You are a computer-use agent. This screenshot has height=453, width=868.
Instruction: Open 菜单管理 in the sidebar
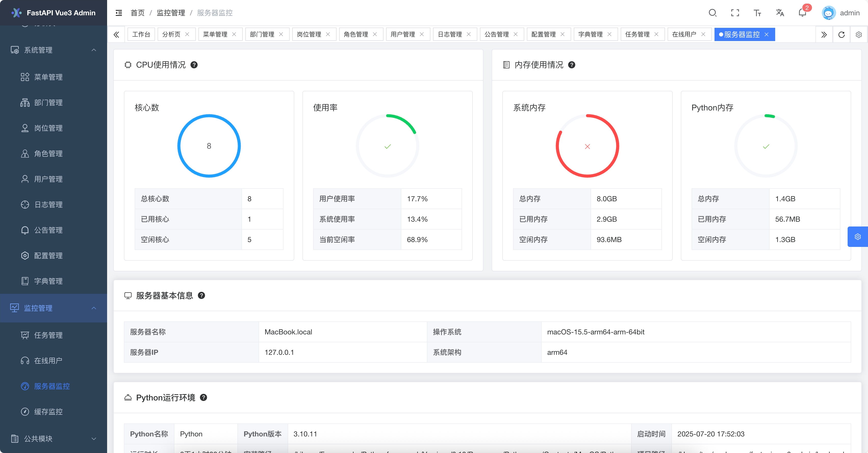[54, 77]
